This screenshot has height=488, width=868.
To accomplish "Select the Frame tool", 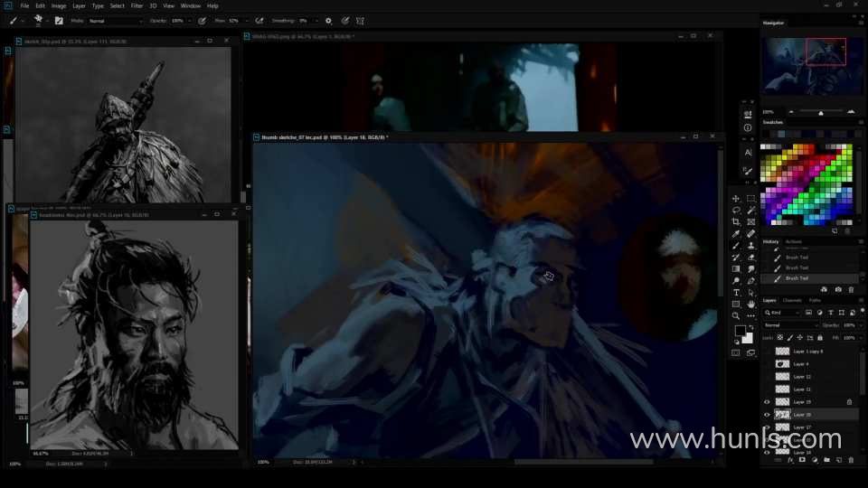I will 751,222.
